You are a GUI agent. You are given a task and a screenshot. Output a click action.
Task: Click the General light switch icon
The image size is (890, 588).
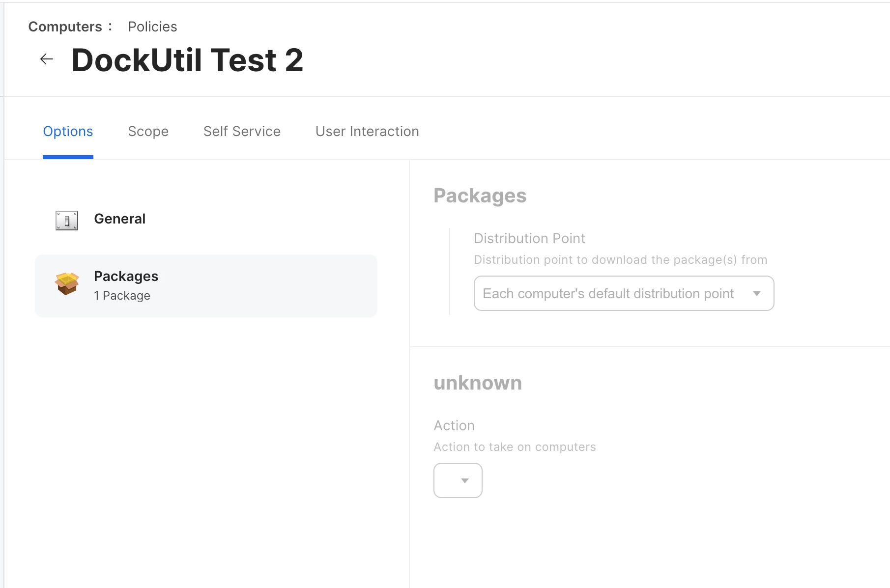click(67, 221)
